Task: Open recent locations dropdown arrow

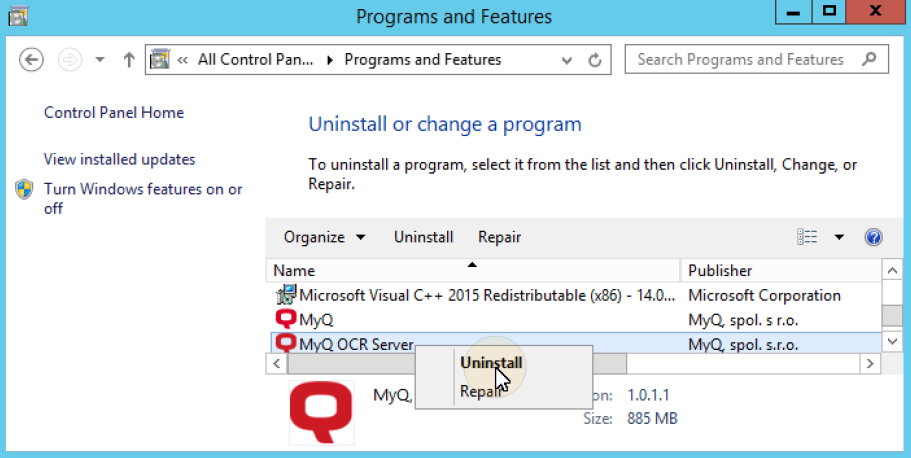Action: (x=100, y=60)
